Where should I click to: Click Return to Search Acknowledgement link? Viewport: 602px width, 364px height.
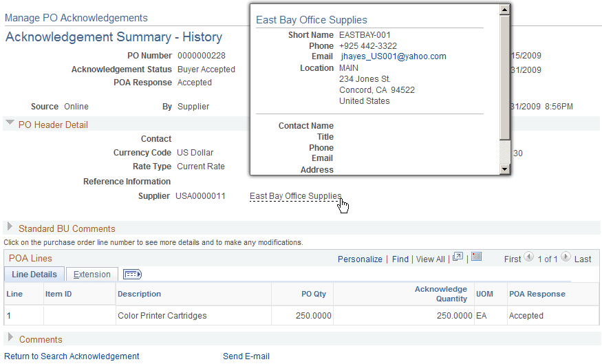click(x=72, y=356)
